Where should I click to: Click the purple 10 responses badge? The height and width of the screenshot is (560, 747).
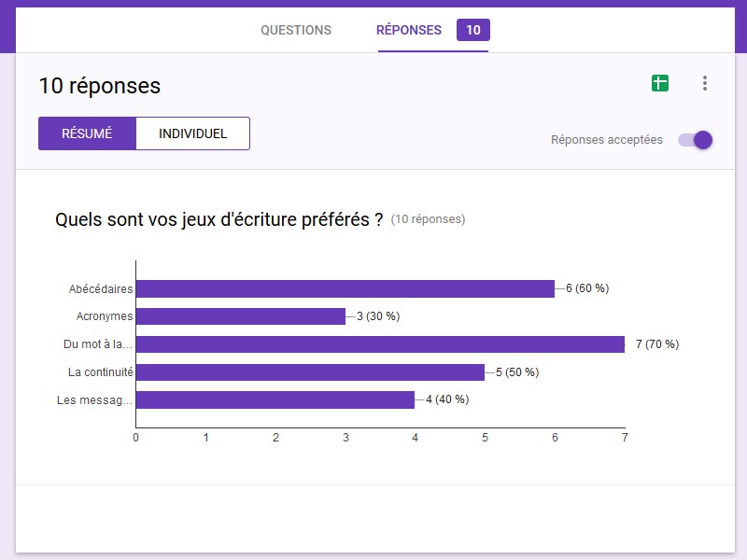(x=473, y=30)
